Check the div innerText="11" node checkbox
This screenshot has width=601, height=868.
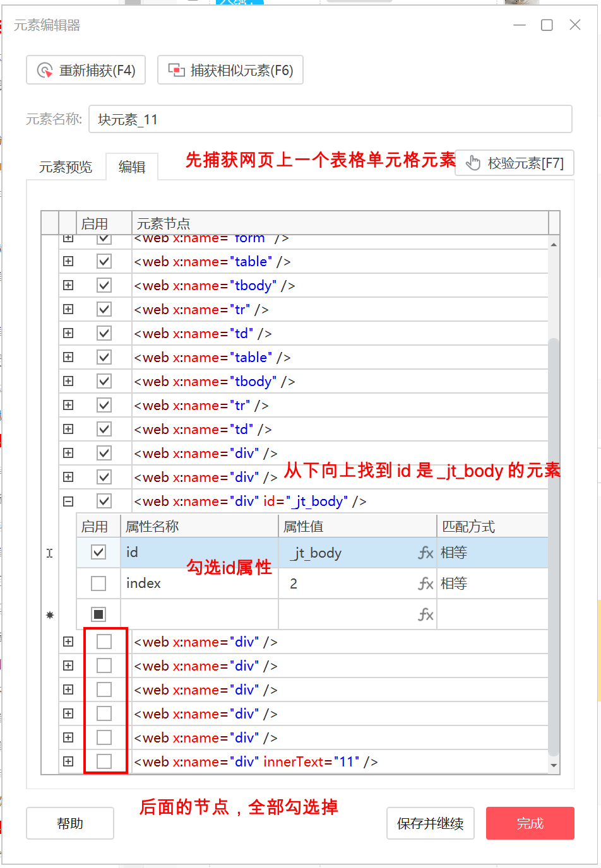point(104,761)
